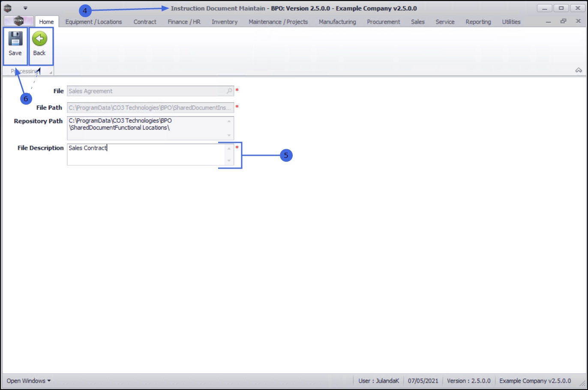Switch to the Home ribbon tab
Image resolution: width=588 pixels, height=390 pixels.
click(46, 22)
